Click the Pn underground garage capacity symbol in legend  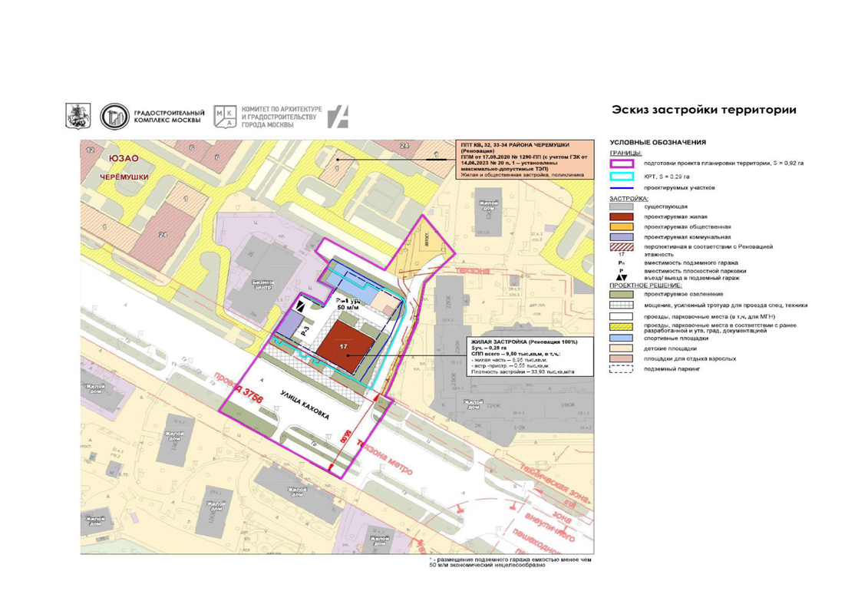(621, 263)
